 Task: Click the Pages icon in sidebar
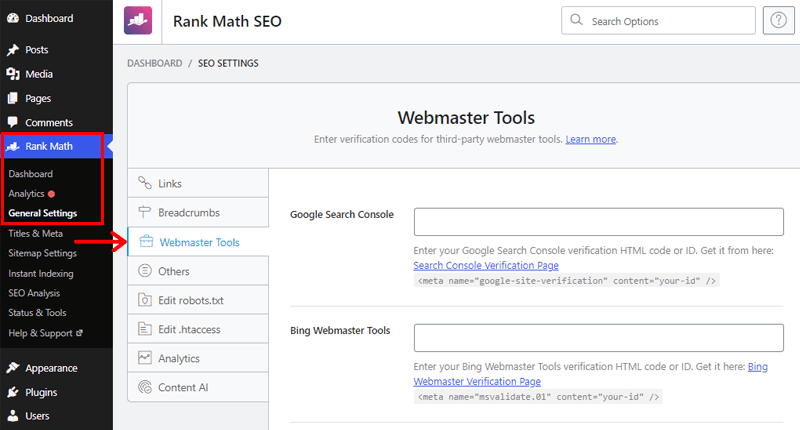(x=13, y=98)
